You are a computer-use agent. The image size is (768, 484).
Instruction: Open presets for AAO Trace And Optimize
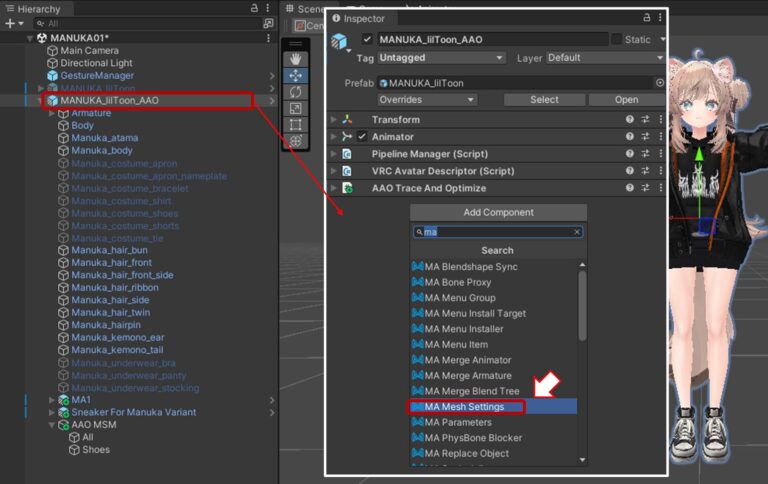pos(645,188)
